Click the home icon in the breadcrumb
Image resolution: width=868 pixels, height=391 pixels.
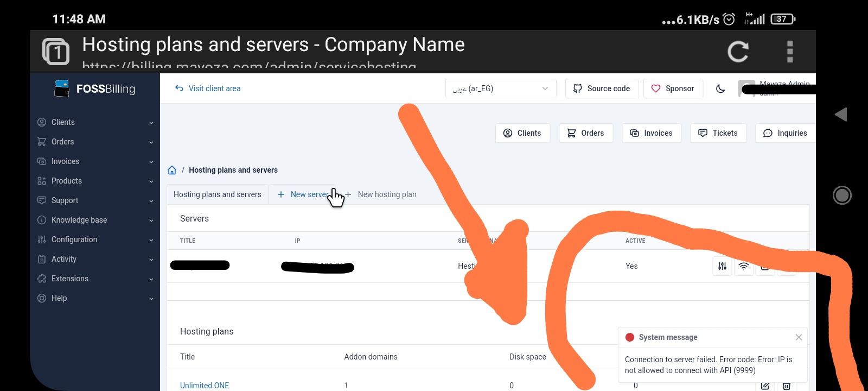(172, 170)
